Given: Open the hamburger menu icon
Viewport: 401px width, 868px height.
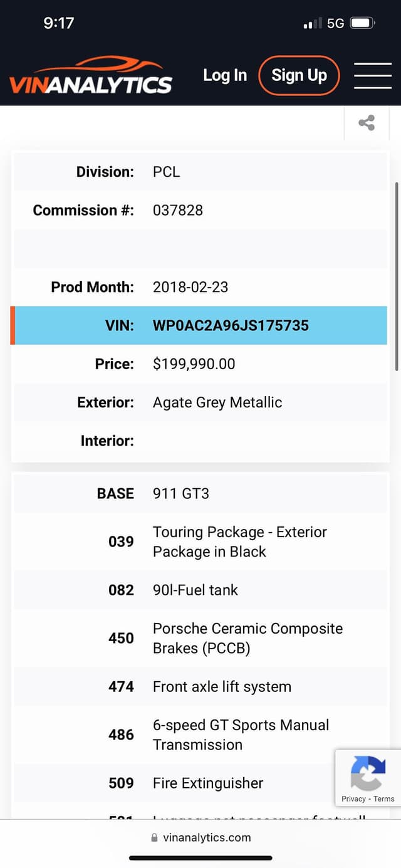Looking at the screenshot, I should coord(373,76).
